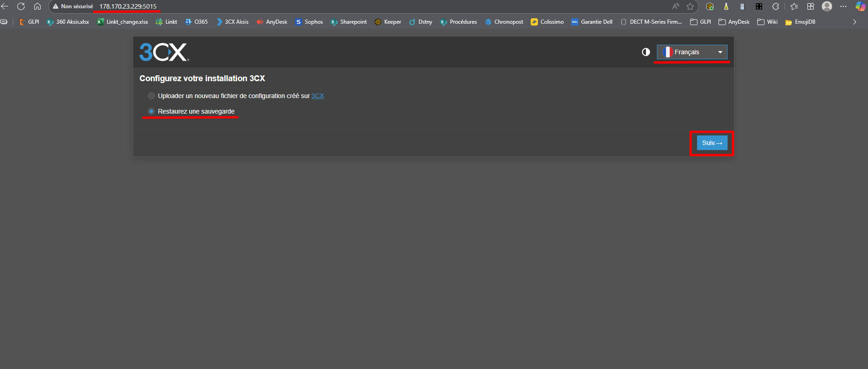Expand the GLPI bookmarks folder
This screenshot has height=369, width=868.
(x=701, y=22)
